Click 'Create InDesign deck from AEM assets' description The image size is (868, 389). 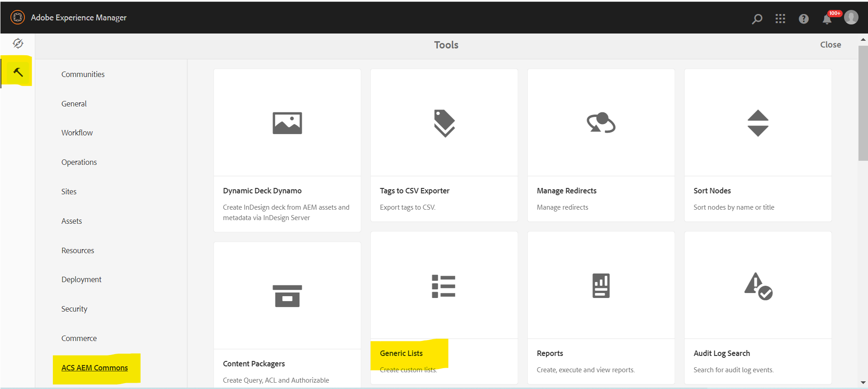coord(286,212)
